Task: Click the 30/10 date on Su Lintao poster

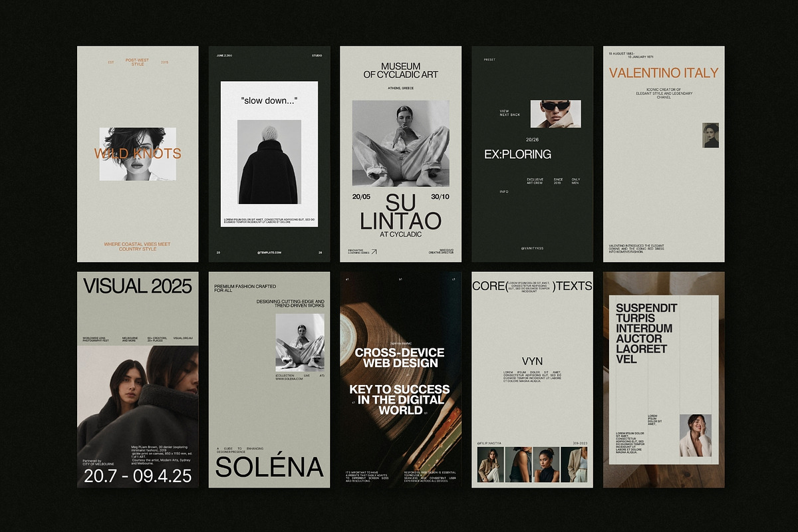Action: click(440, 197)
